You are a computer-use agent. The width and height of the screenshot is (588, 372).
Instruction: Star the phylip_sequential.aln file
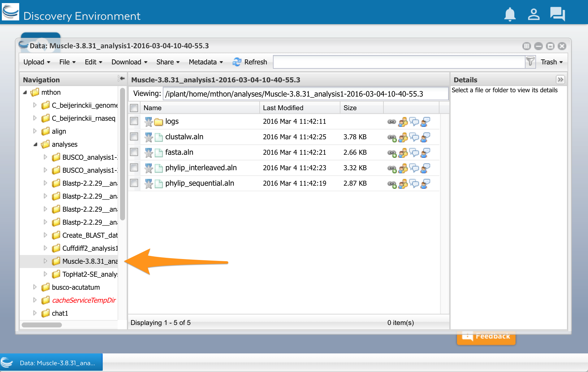[x=149, y=184]
